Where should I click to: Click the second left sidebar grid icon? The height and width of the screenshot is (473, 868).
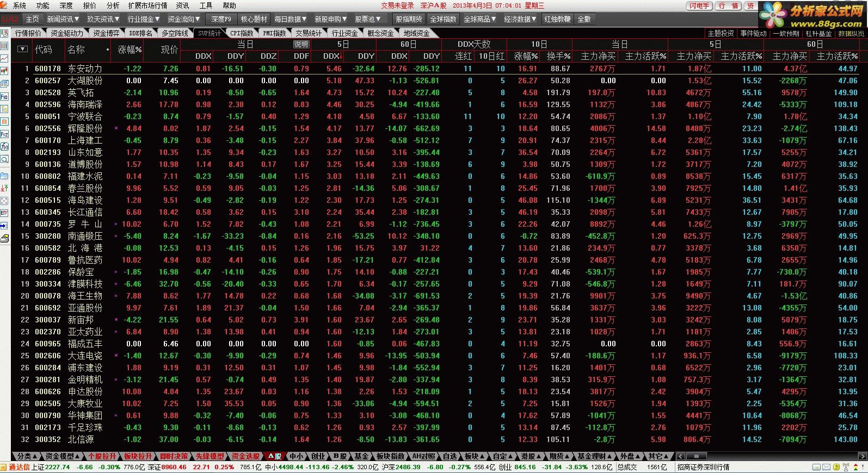[4, 46]
